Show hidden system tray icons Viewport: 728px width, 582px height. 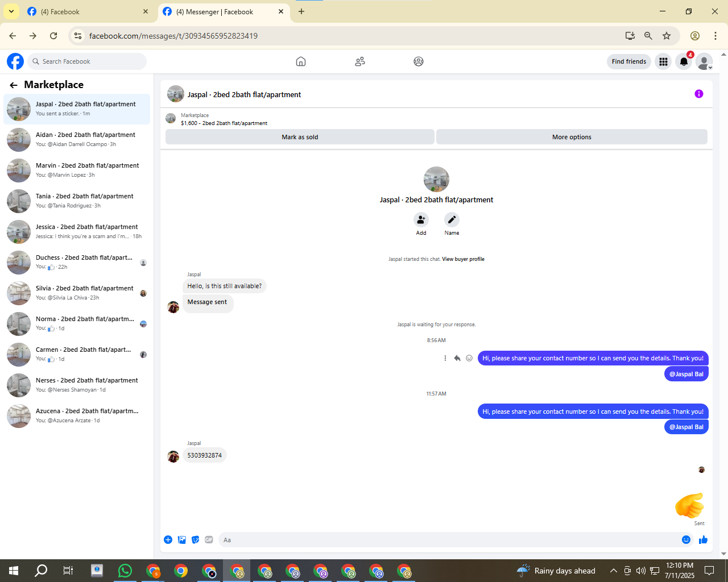tap(614, 571)
